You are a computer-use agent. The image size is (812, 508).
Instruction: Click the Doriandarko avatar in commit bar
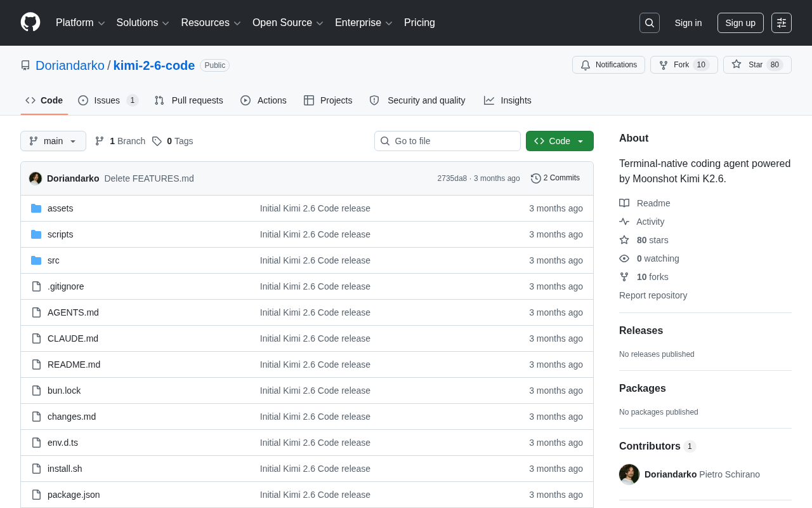click(36, 178)
